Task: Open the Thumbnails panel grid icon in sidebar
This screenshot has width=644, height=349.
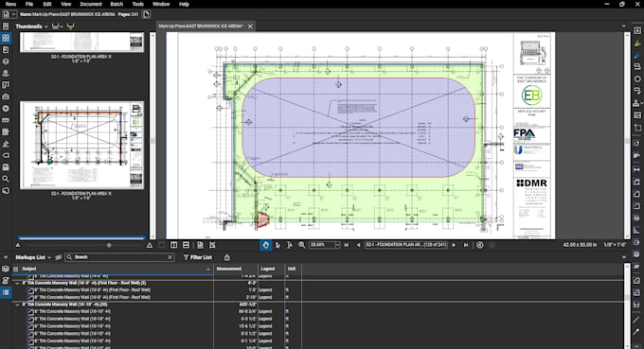Action: (6, 38)
